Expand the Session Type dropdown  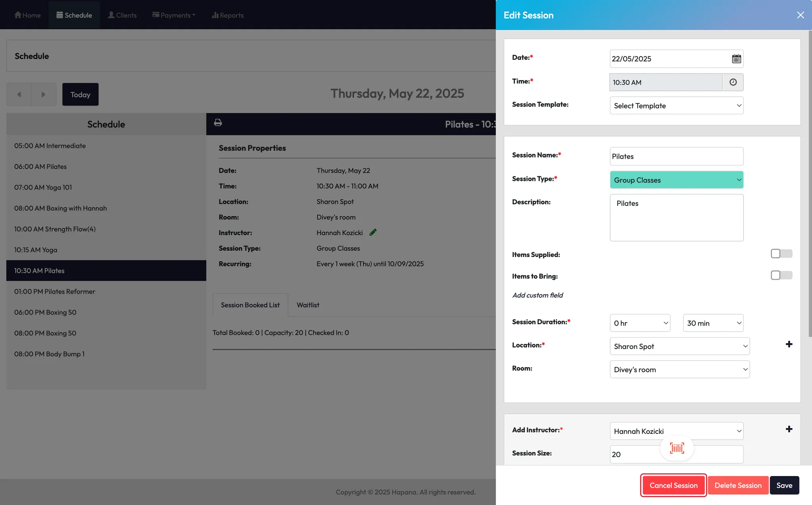click(x=676, y=180)
